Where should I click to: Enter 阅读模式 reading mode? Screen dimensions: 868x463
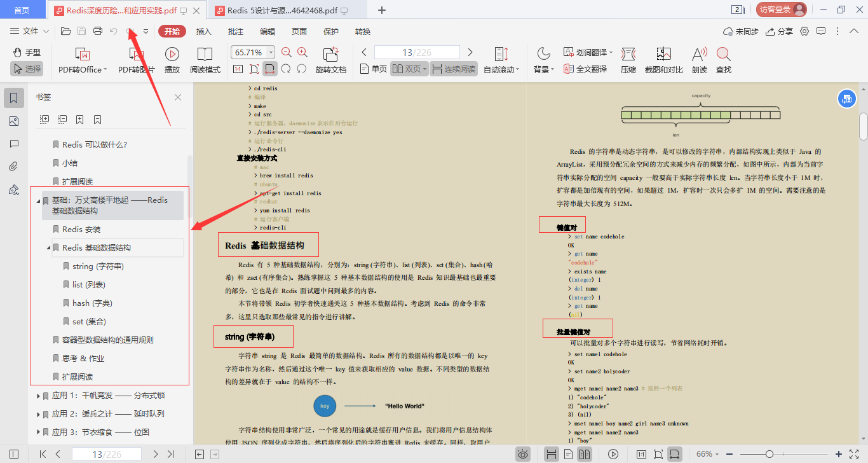click(x=205, y=60)
